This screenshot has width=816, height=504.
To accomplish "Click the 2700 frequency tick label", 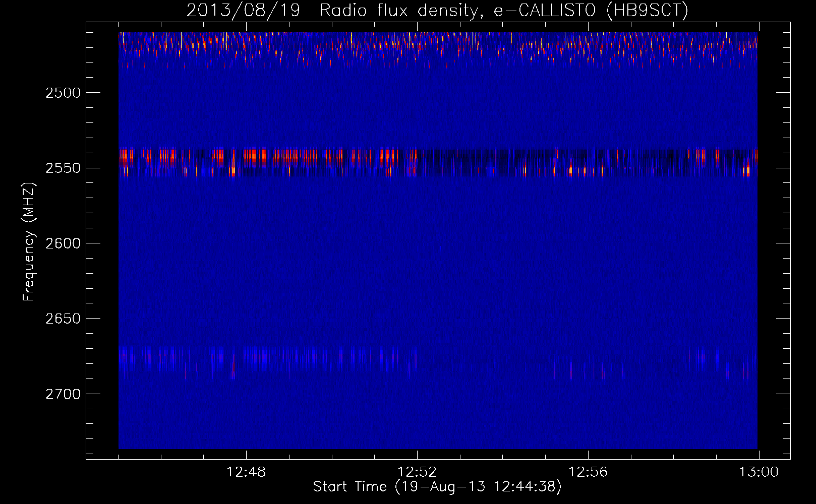I will [x=63, y=394].
